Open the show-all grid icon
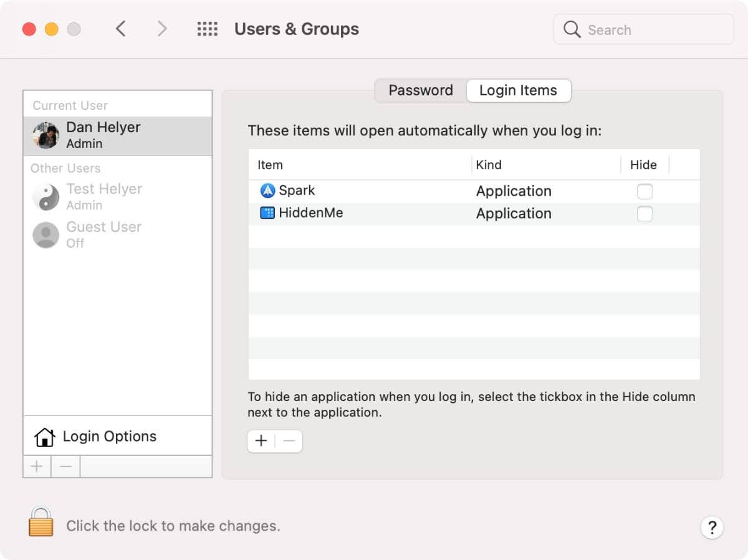 (207, 29)
